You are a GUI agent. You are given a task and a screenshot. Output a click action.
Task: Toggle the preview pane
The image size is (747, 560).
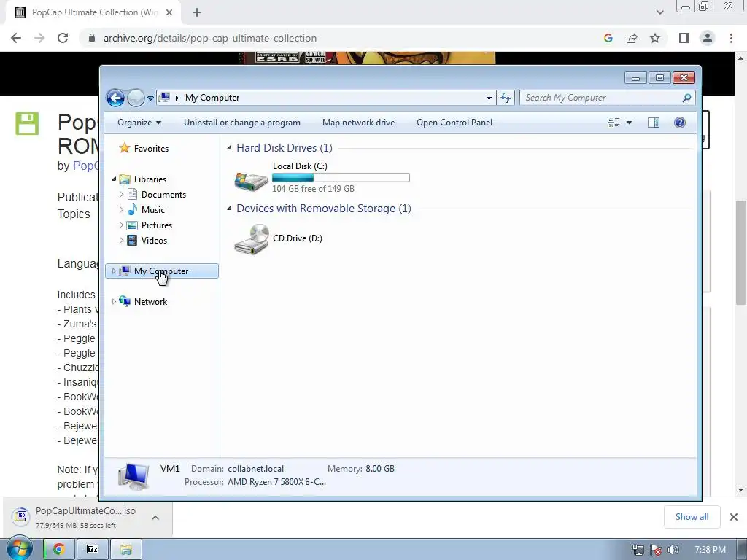654,122
